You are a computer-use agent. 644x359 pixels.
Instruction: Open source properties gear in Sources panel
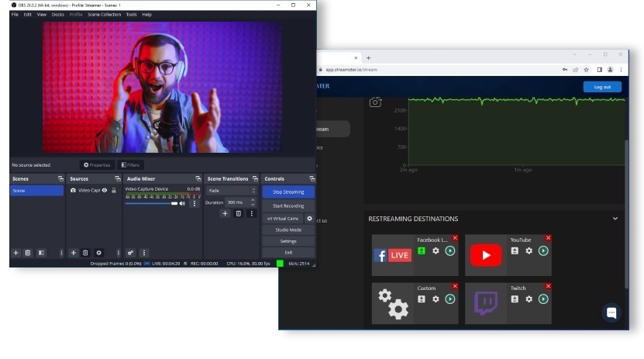click(x=98, y=253)
